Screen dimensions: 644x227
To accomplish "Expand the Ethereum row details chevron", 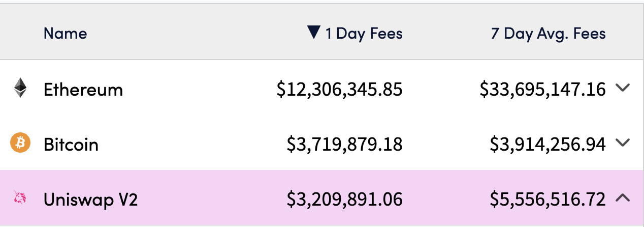I will (622, 88).
